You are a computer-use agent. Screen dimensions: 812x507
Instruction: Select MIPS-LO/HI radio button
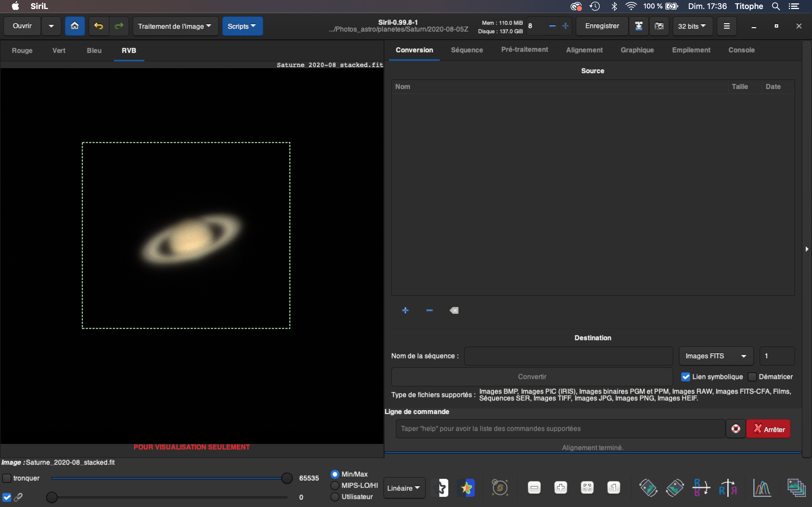335,485
